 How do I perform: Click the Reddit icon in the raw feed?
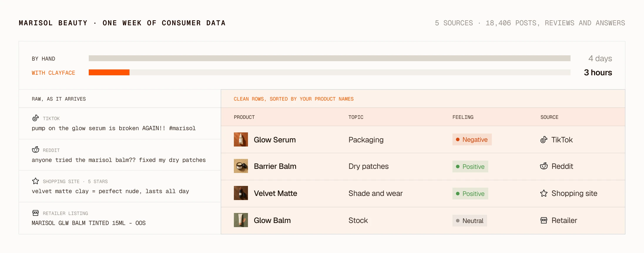point(36,150)
